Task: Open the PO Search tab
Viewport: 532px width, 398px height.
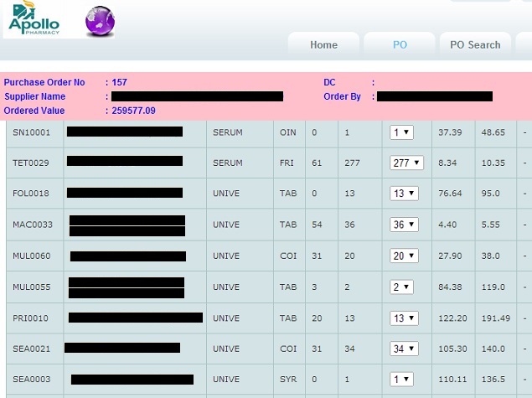Action: click(475, 45)
